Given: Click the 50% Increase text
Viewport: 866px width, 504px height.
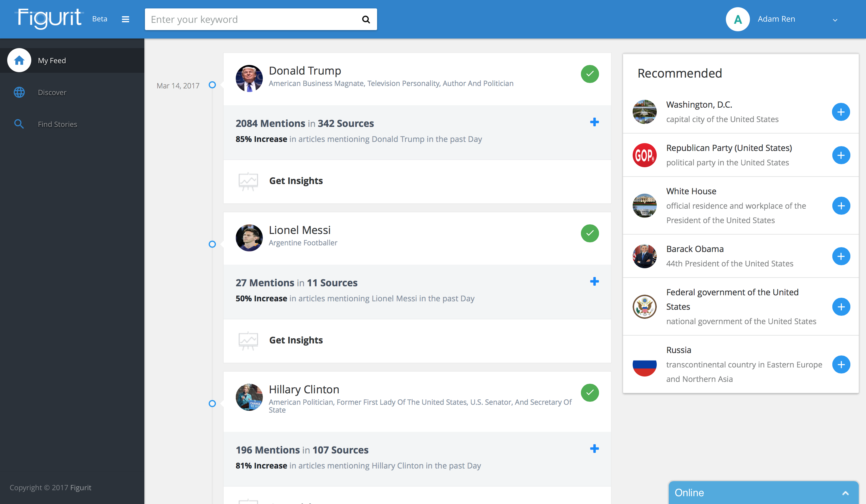Looking at the screenshot, I should click(x=261, y=298).
